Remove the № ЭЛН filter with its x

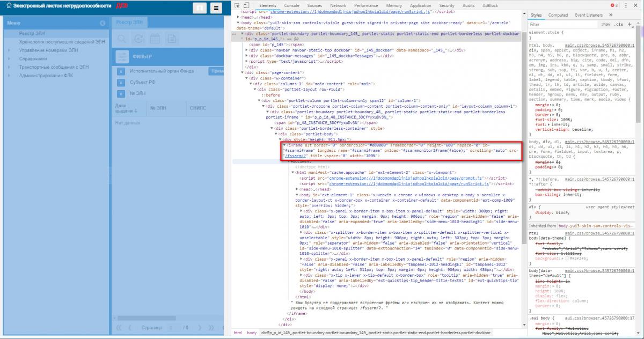[x=121, y=93]
